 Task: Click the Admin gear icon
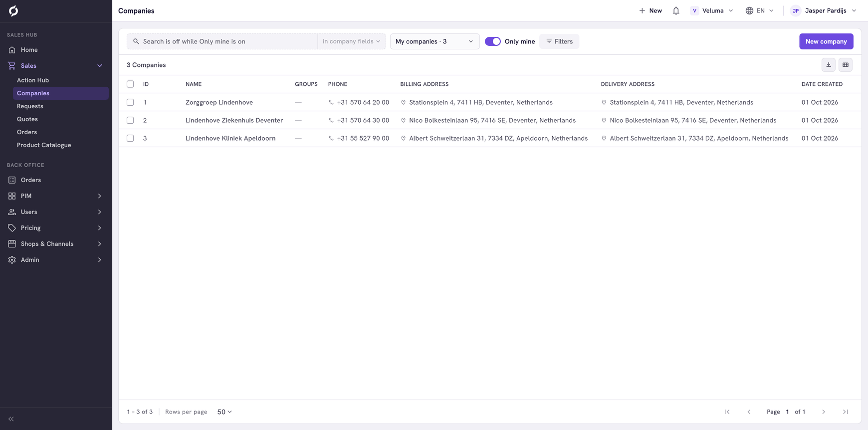tap(12, 260)
